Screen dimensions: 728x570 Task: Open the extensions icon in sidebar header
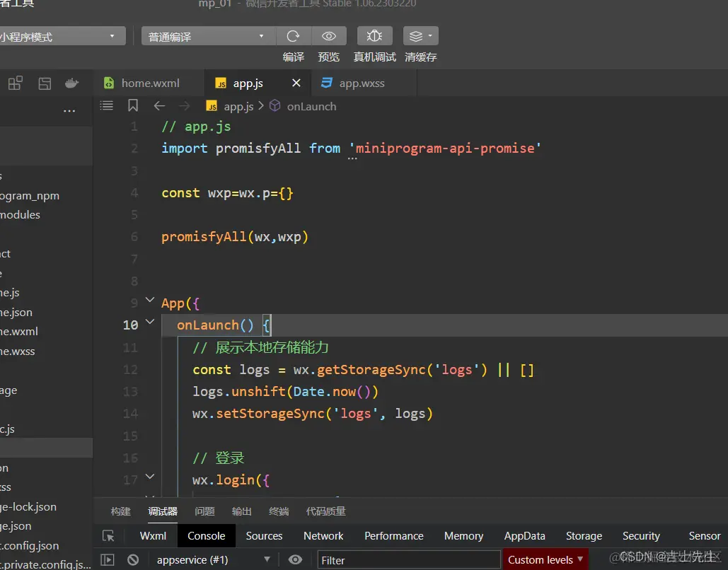pos(16,83)
